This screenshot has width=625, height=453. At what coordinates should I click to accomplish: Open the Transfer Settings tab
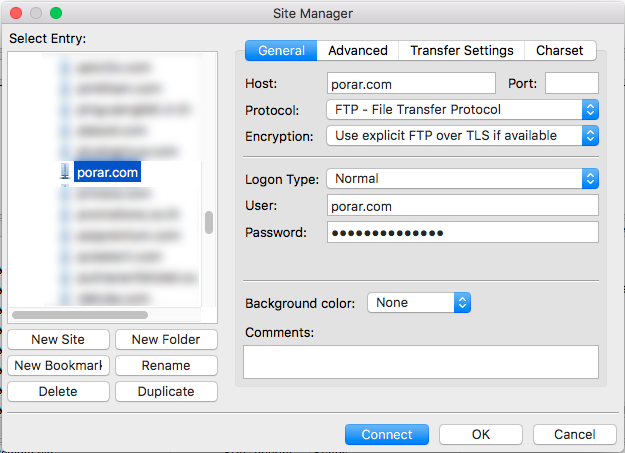(x=461, y=50)
